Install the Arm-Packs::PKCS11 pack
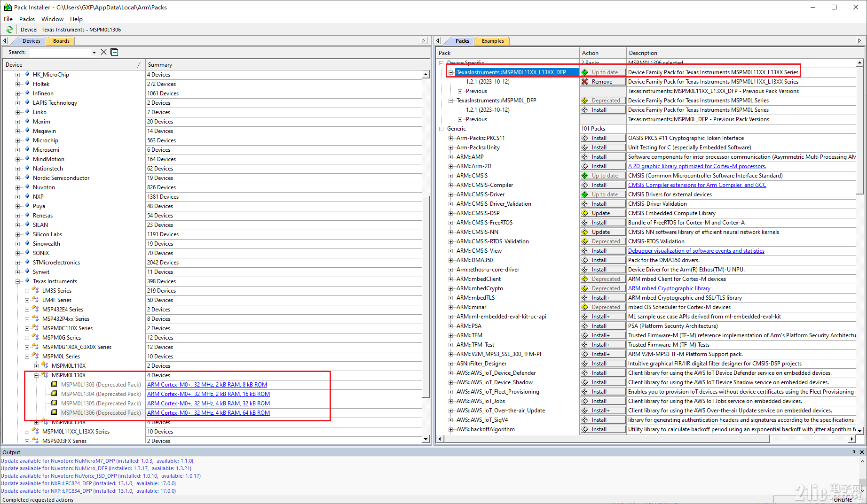 pos(602,138)
